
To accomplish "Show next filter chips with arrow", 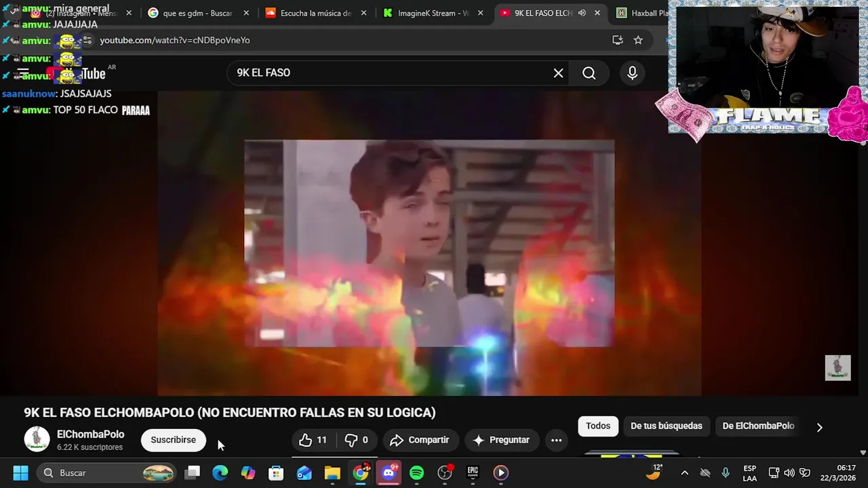I will coord(819,427).
